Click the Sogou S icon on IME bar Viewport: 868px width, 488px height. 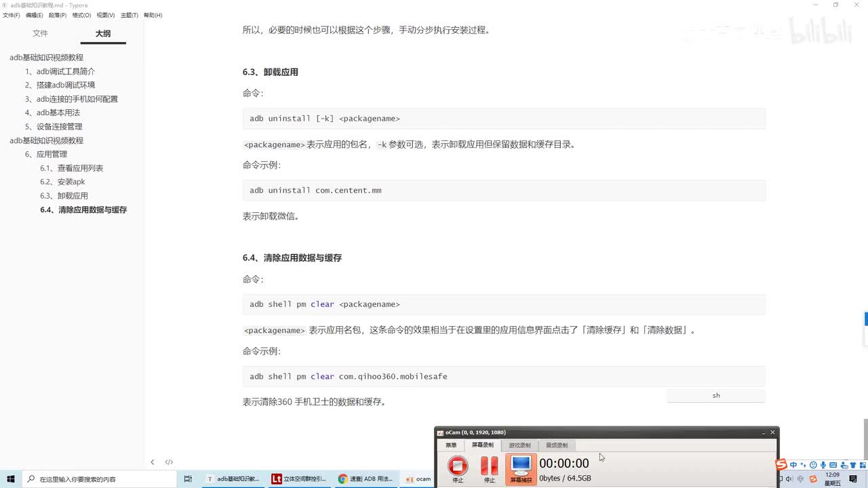point(781,464)
